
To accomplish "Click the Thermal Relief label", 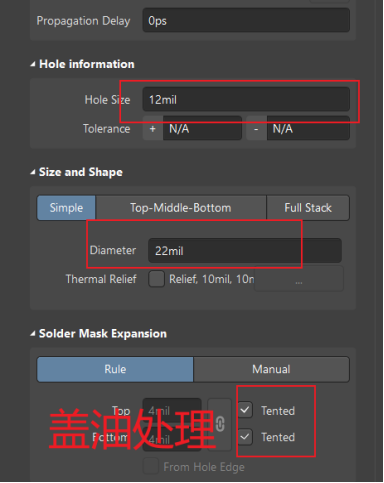I will pyautogui.click(x=101, y=279).
